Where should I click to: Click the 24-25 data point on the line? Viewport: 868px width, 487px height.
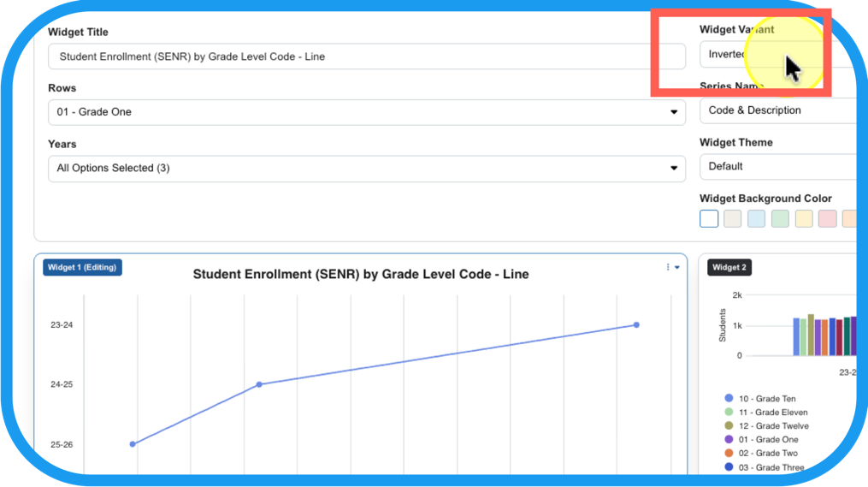click(x=259, y=384)
